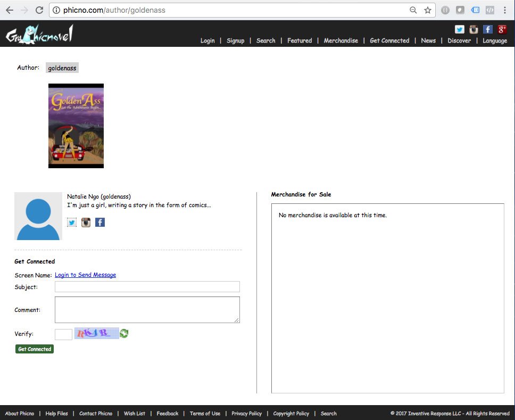This screenshot has height=420, width=515.
Task: Click the Graphicnovel site logo
Action: click(x=39, y=34)
